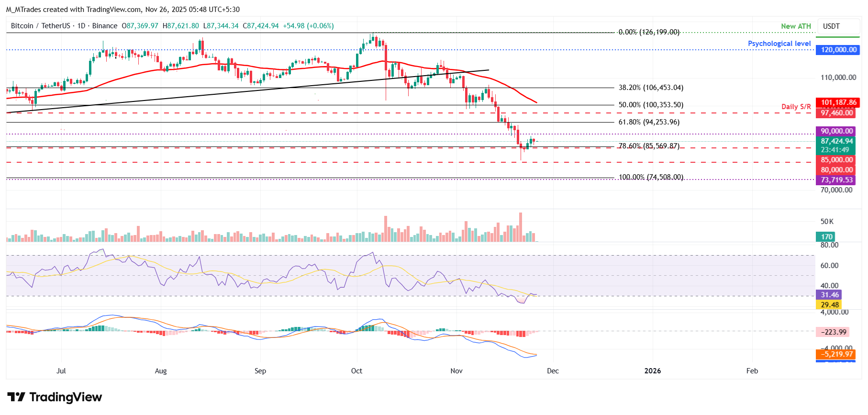Click the red 101,187.86 moving average label
Image resolution: width=868 pixels, height=415 pixels.
pos(837,102)
